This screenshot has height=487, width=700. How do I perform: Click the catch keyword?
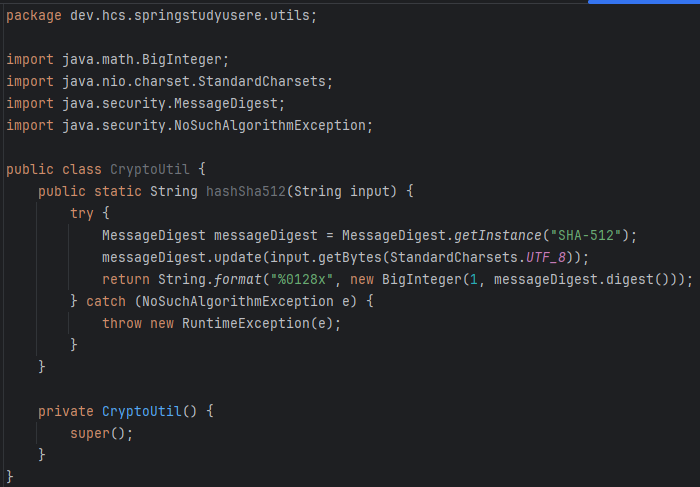106,301
